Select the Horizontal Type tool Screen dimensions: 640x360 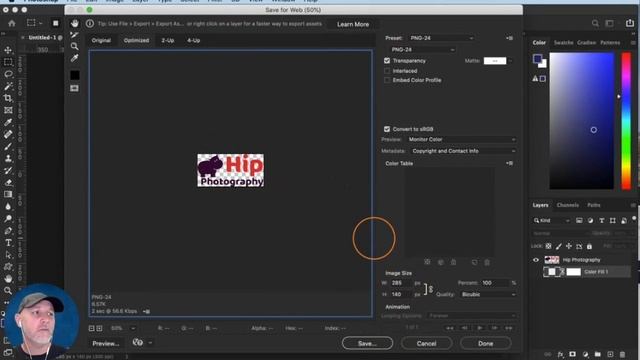pyautogui.click(x=8, y=242)
